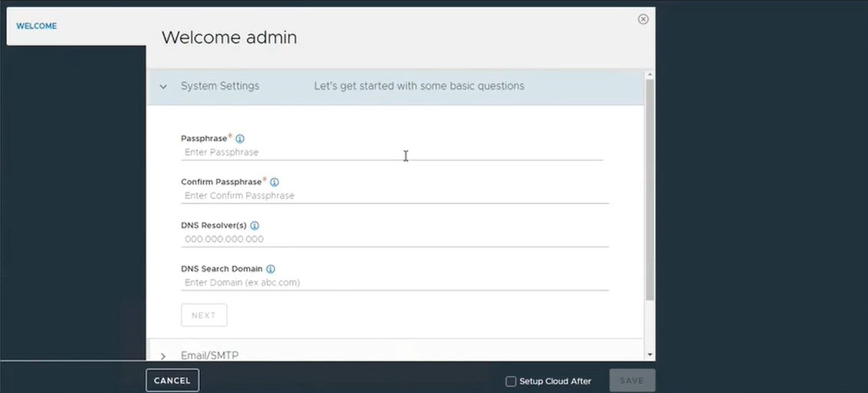Click the CANCEL button
The image size is (868, 393).
click(x=173, y=381)
